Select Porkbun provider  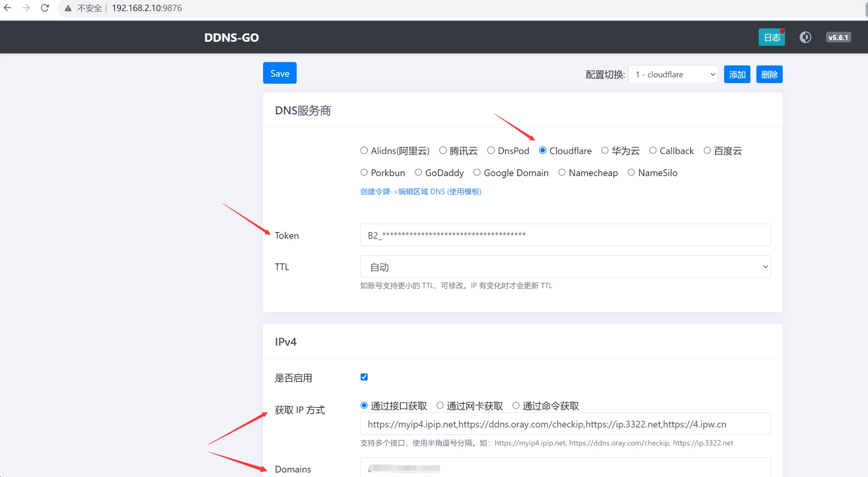[364, 173]
